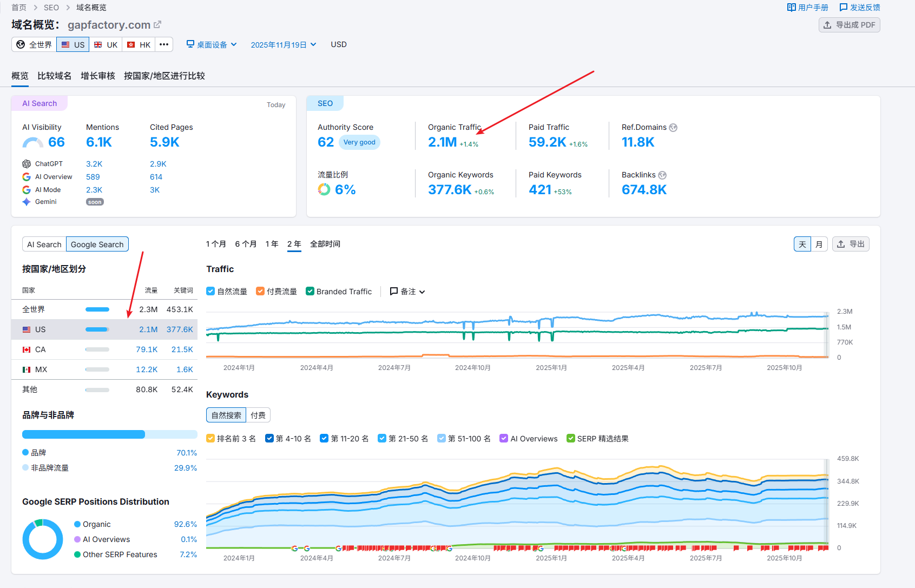The image size is (915, 588).
Task: Click the external link icon beside gapfactory.com
Action: pos(157,24)
